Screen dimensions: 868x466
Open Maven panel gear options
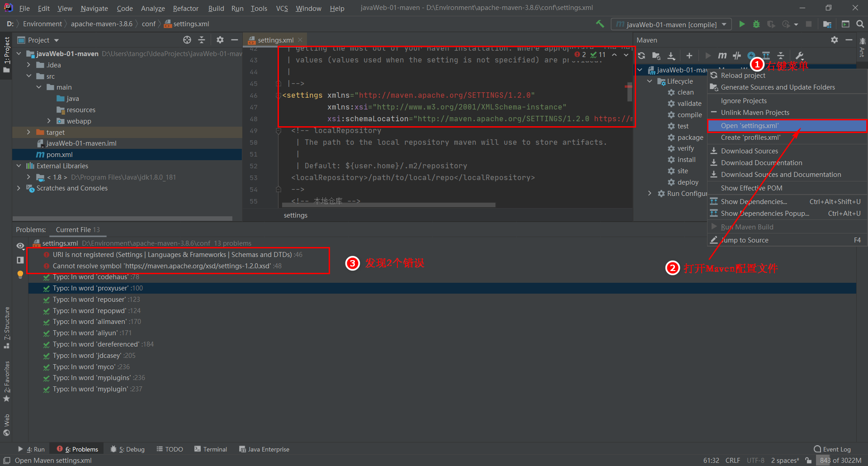click(x=835, y=40)
